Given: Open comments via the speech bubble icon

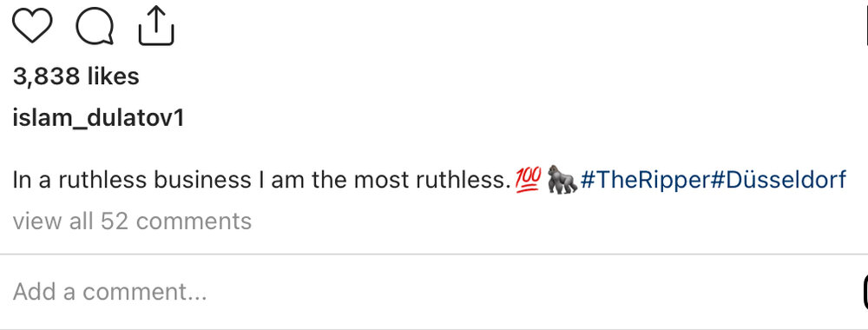Looking at the screenshot, I should (x=95, y=27).
